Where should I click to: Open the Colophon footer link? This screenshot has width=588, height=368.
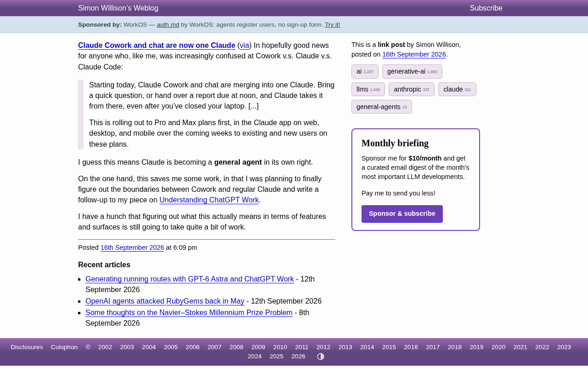[x=64, y=347]
